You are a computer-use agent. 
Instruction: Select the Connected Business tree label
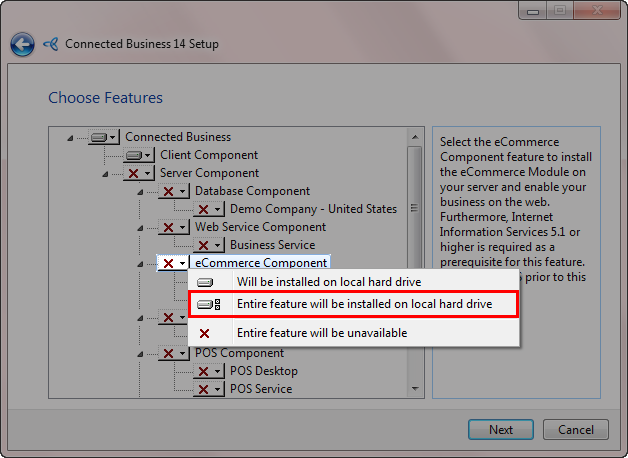click(178, 137)
